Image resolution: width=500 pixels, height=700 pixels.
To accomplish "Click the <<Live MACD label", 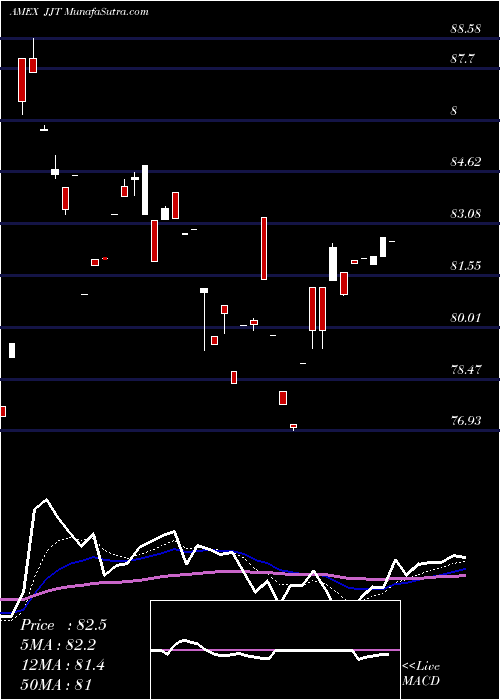I will tap(421, 674).
